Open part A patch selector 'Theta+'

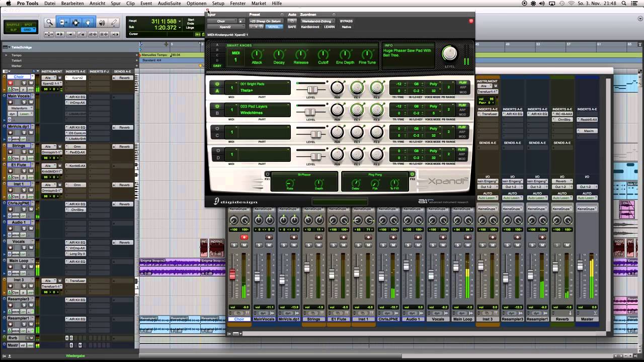[264, 90]
